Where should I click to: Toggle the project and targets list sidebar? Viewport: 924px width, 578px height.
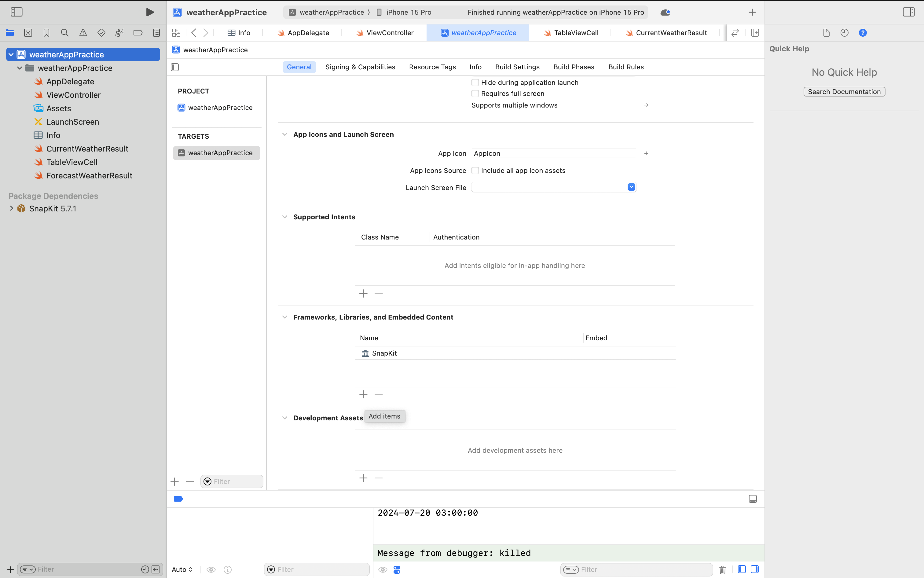[175, 67]
